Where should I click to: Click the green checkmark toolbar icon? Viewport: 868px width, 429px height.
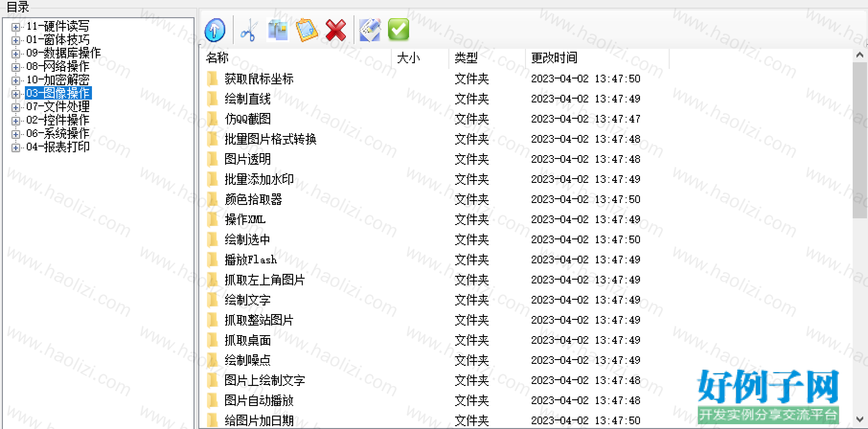(x=399, y=30)
